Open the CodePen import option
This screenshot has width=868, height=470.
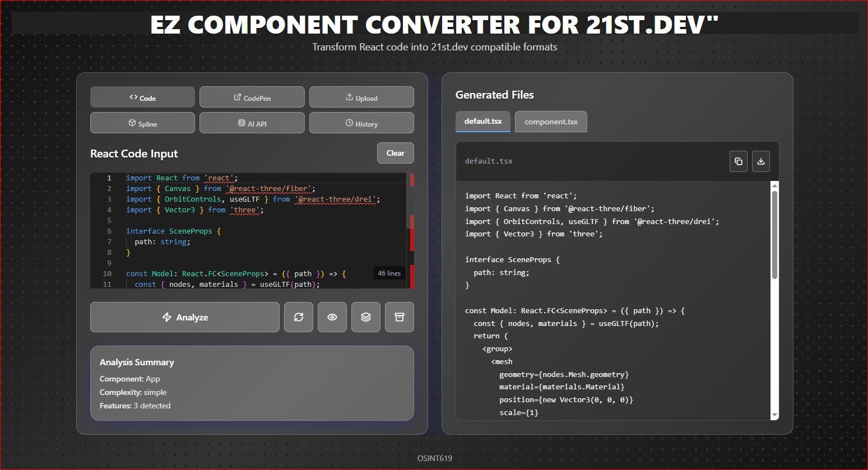click(252, 97)
